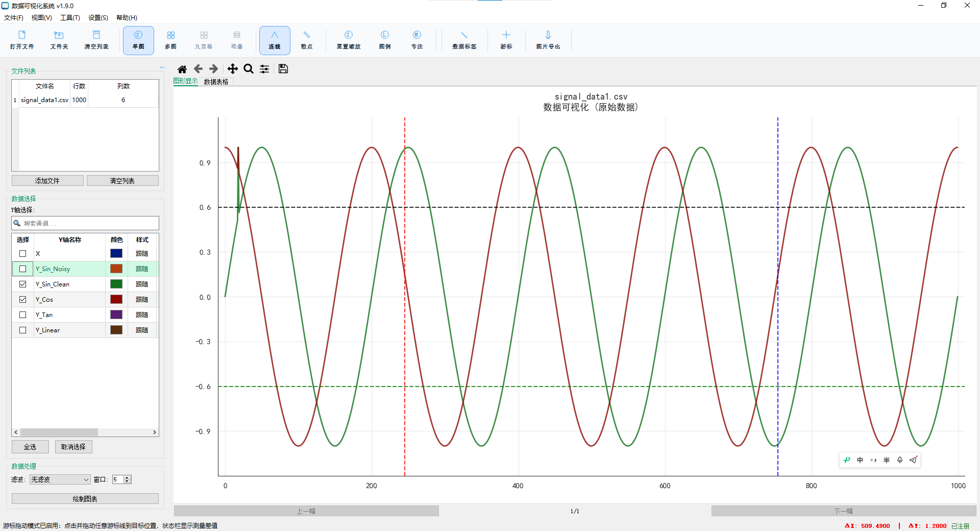Viewport: 980px width, 531px height.
Task: Uncheck the Y_Cos checkbox
Action: tap(22, 300)
